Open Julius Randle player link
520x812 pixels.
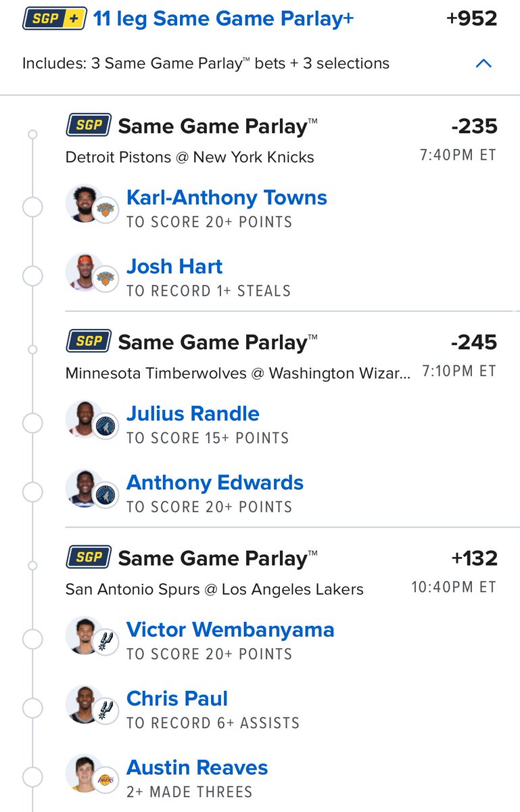pos(193,413)
